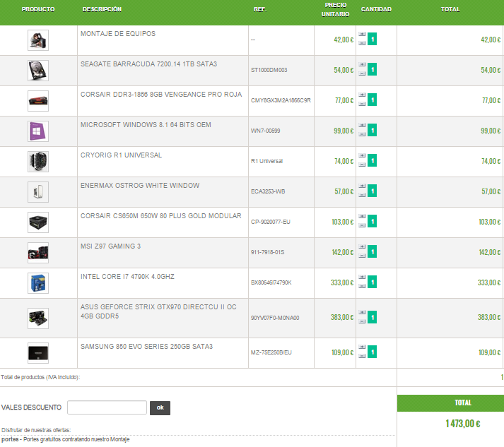This screenshot has width=504, height=447.
Task: Increase quantity for Asus GeForce Strix GTX970
Action: (x=362, y=312)
